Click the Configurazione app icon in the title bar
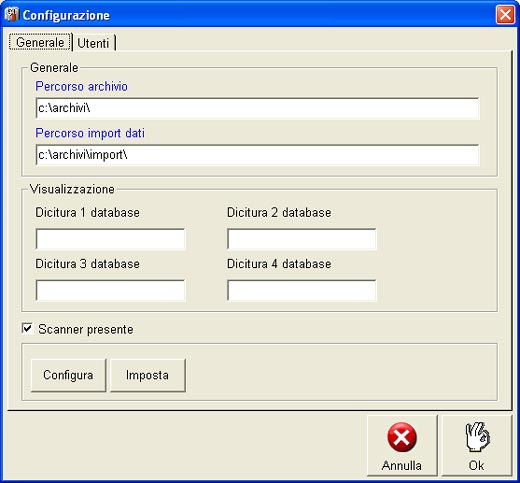Screen dimensions: 520x483 click(12, 15)
